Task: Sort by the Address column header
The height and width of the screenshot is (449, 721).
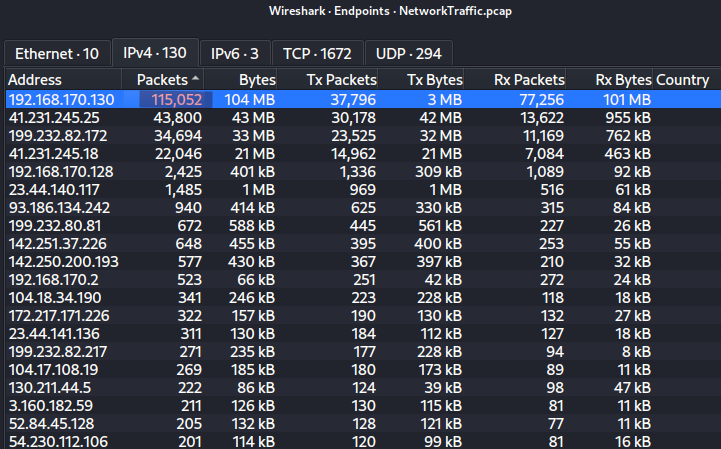Action: pos(63,80)
